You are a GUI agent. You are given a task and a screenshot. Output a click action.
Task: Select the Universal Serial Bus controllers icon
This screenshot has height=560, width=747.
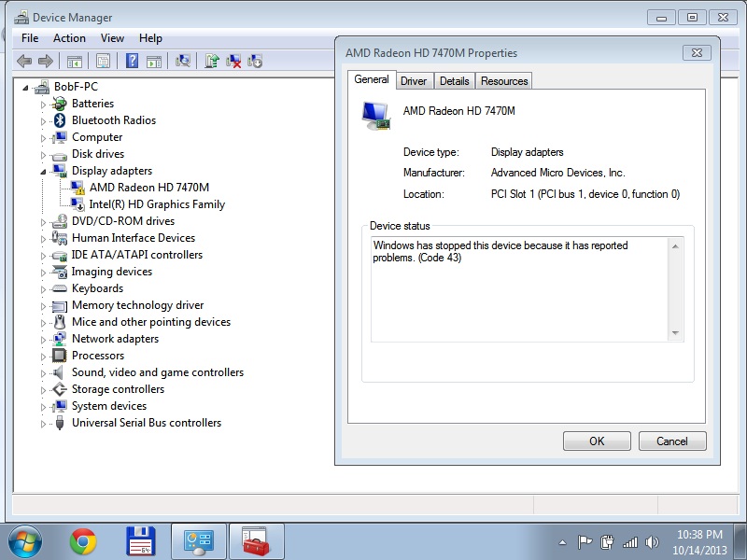[x=59, y=423]
